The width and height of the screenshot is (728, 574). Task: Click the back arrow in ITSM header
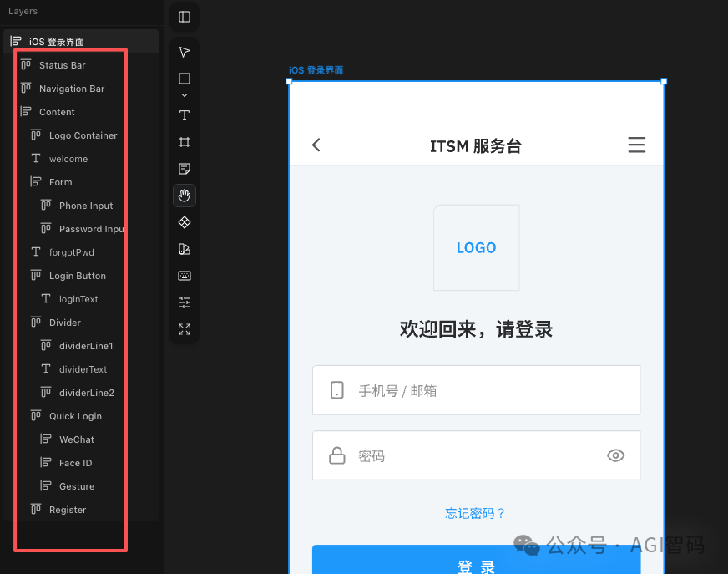(x=316, y=144)
